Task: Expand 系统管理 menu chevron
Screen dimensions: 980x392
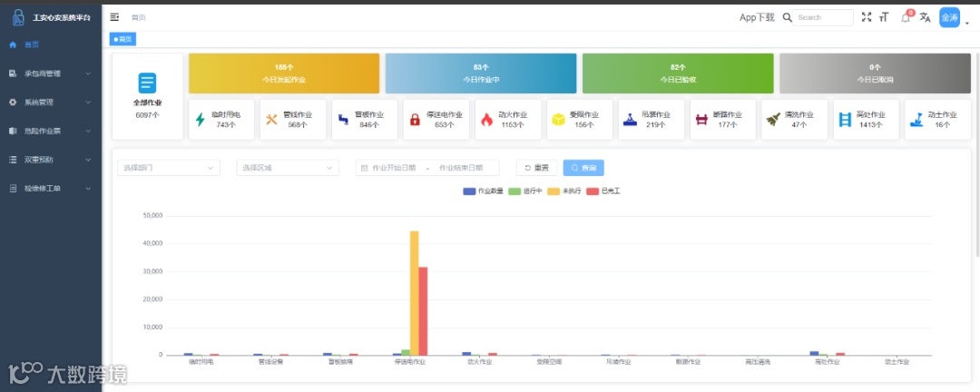Action: tap(88, 102)
